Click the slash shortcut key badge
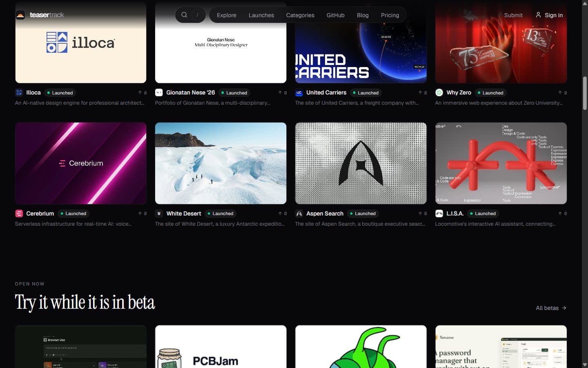Image resolution: width=588 pixels, height=368 pixels. (x=198, y=15)
